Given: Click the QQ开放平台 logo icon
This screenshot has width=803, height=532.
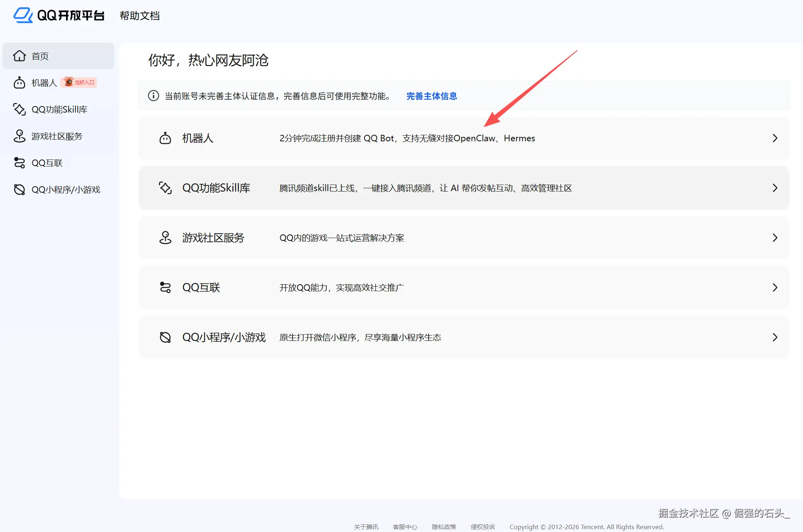Looking at the screenshot, I should [23, 15].
